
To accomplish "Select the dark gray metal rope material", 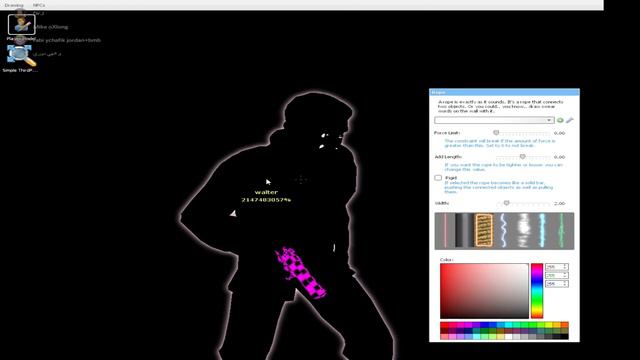I will 464,231.
